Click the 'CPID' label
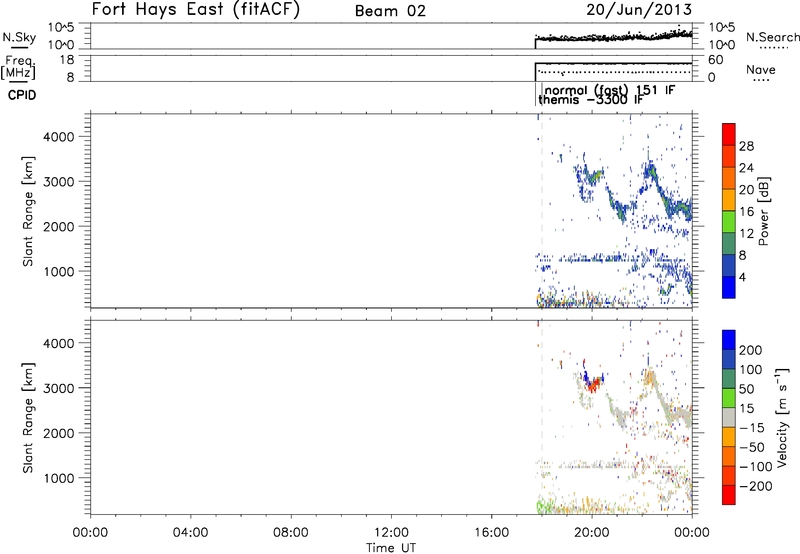 [x=22, y=95]
